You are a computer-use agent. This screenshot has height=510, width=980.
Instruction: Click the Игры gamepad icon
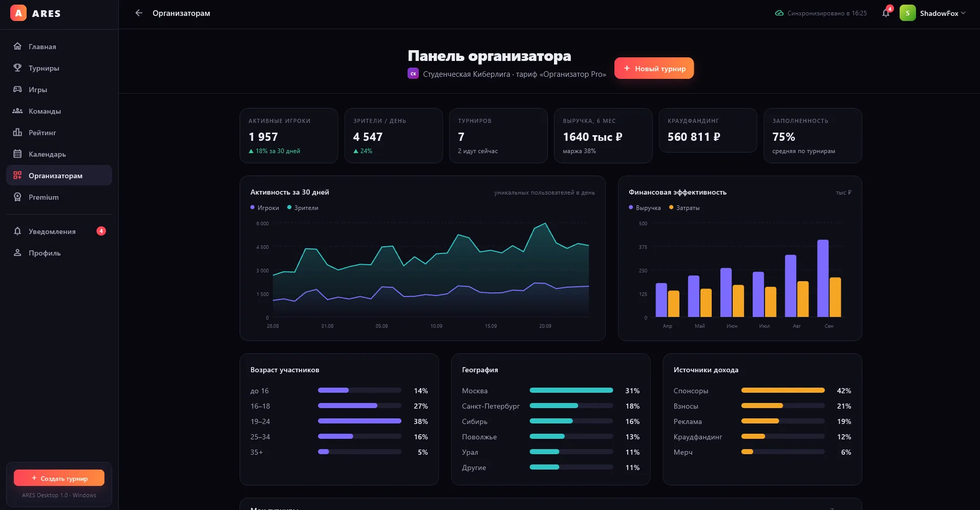coord(17,90)
